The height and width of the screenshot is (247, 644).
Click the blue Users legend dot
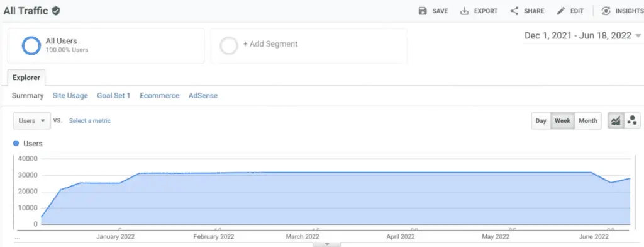(16, 143)
